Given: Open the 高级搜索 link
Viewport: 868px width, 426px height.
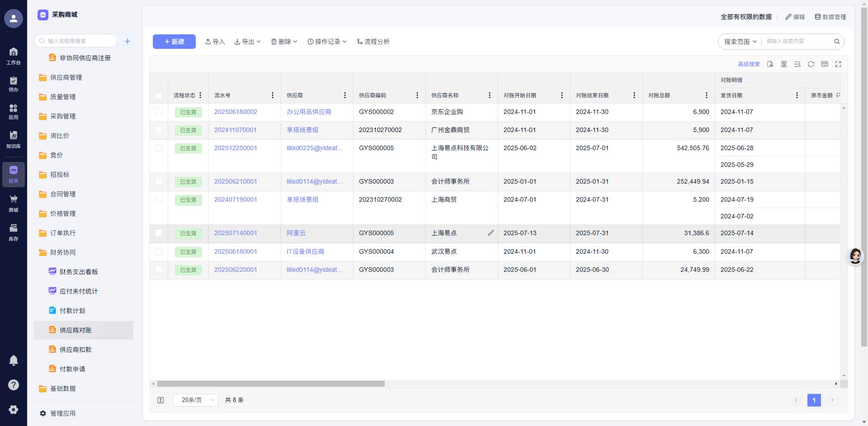Looking at the screenshot, I should coord(749,64).
